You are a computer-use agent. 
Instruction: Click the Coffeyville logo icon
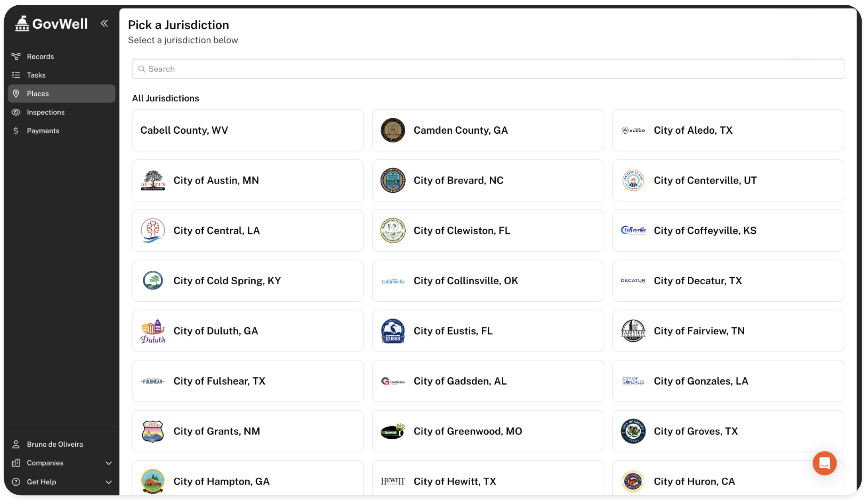click(633, 230)
